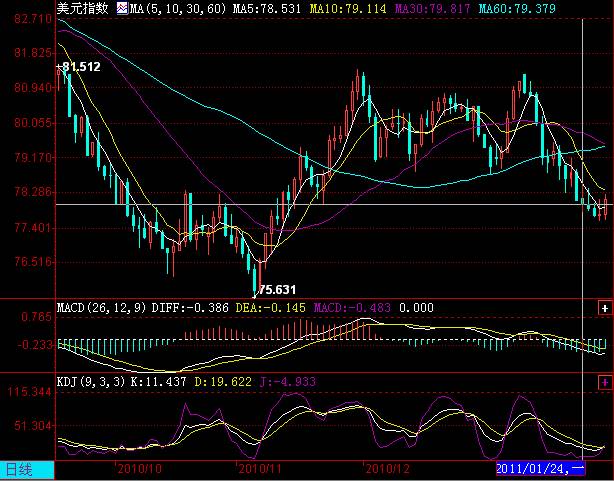
Task: Click the 77.401 price axis label
Action: click(x=33, y=228)
